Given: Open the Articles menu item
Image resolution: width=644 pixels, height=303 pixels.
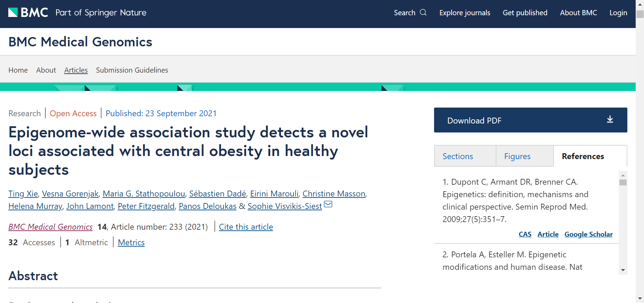Looking at the screenshot, I should pos(76,70).
